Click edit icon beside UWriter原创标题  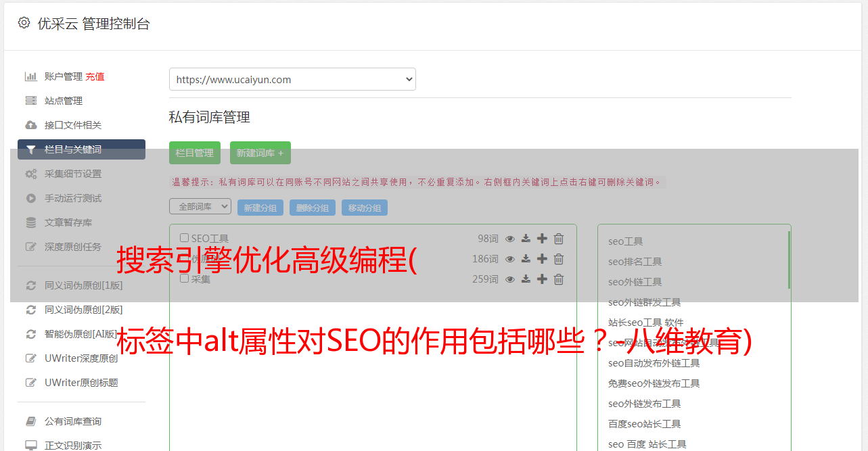point(31,383)
